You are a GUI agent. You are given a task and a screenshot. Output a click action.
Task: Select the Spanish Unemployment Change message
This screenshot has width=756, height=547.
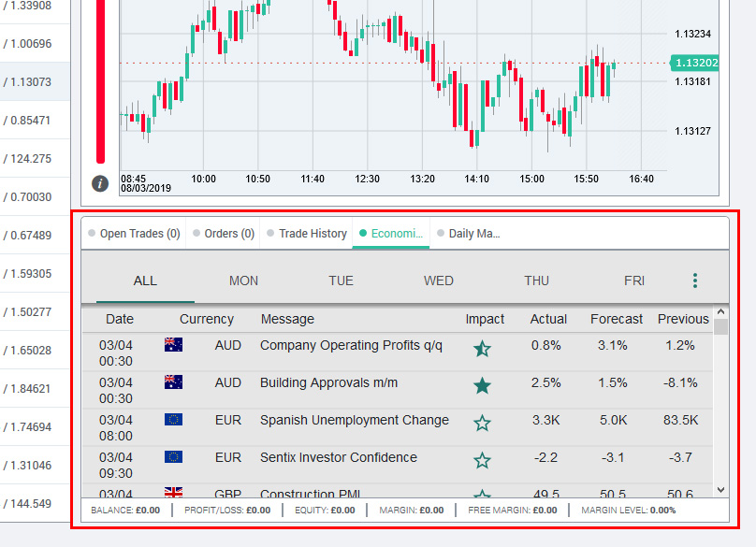355,420
